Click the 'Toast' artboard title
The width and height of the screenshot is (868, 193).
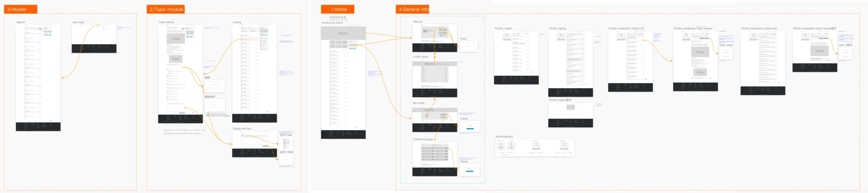coord(463,39)
